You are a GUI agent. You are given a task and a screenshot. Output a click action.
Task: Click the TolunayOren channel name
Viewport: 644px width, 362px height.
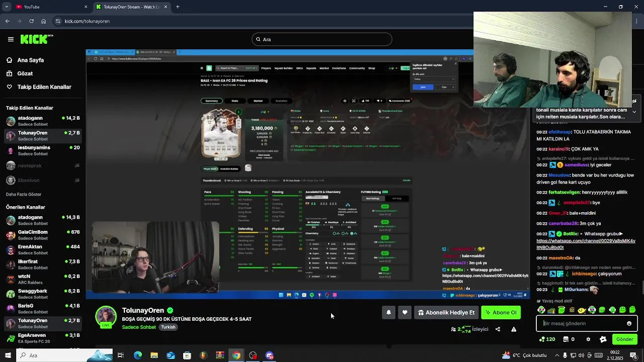(143, 311)
